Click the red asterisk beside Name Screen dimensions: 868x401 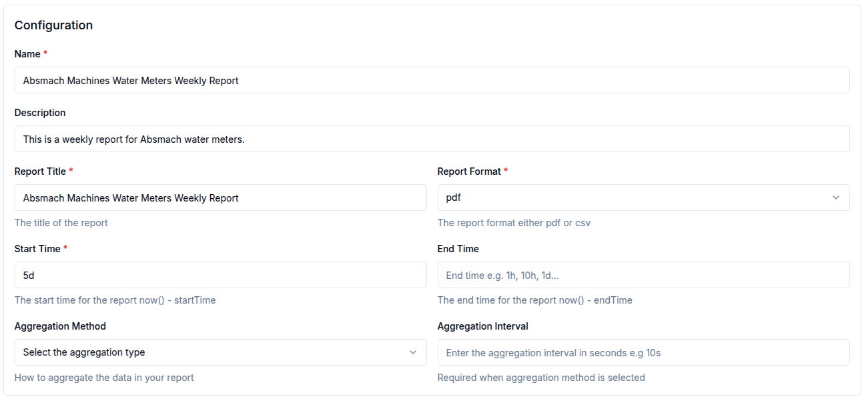tap(45, 53)
